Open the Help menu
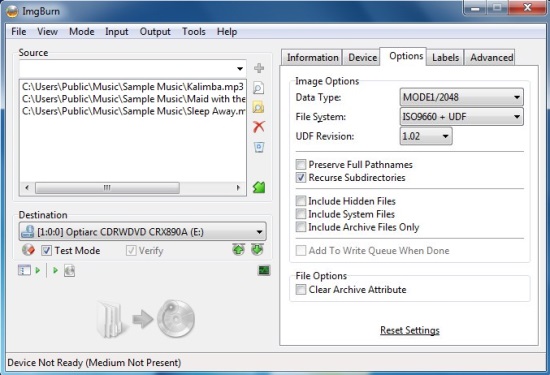 pos(227,32)
